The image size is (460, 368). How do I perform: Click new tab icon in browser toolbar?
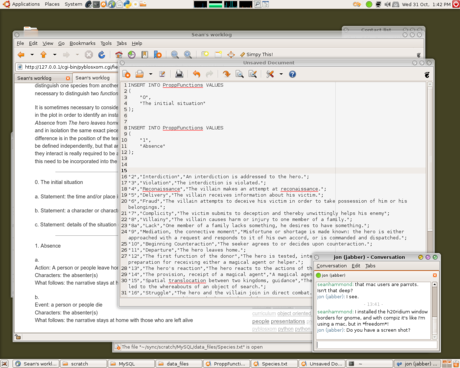click(x=158, y=55)
